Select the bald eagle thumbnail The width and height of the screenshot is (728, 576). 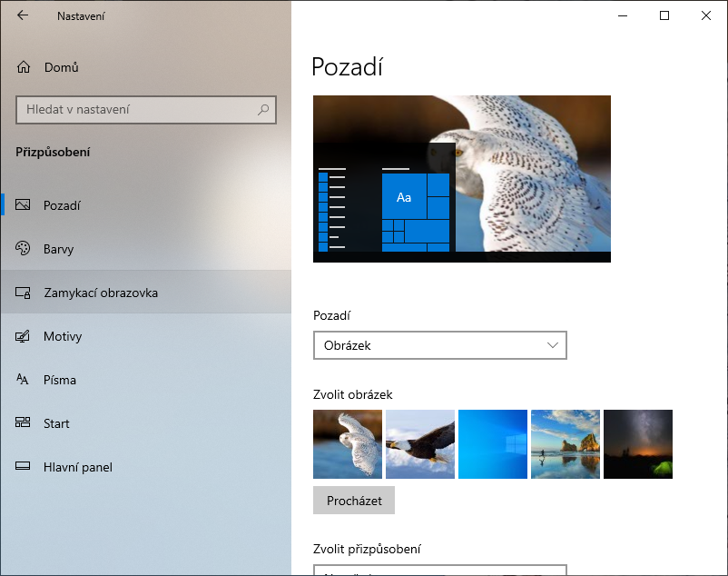tap(420, 443)
